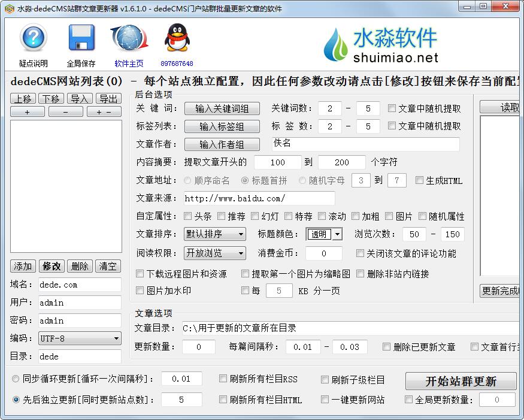Open the 软件主页 globe icon
The height and width of the screenshot is (420, 524).
click(x=128, y=40)
